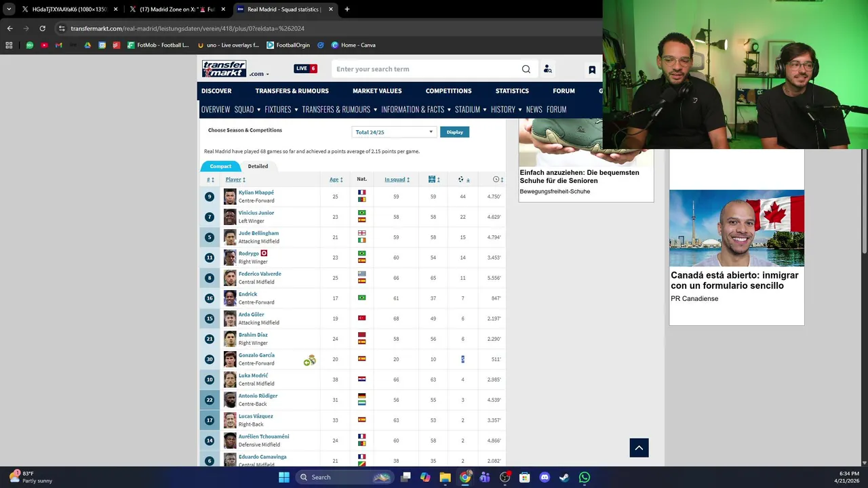Screen dimensions: 868x488
Task: Open WhatsApp from taskbar
Action: point(585,477)
